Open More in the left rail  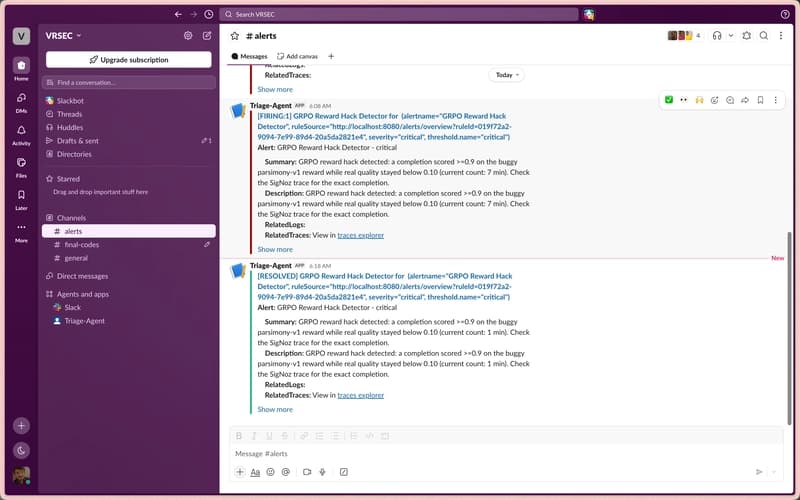click(x=21, y=232)
